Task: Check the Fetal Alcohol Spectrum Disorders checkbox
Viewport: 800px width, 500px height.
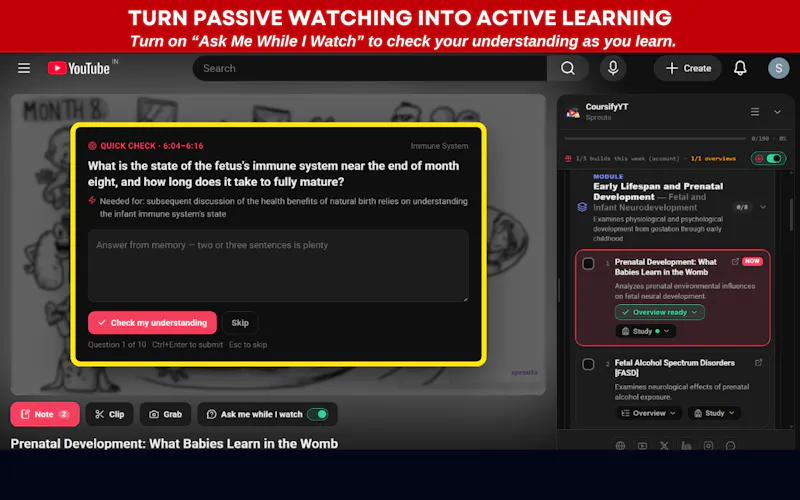Action: (588, 364)
